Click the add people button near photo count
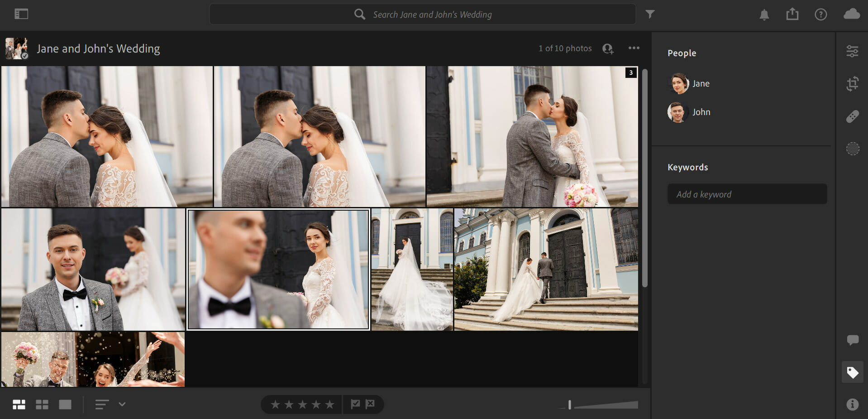The height and width of the screenshot is (419, 868). point(608,48)
